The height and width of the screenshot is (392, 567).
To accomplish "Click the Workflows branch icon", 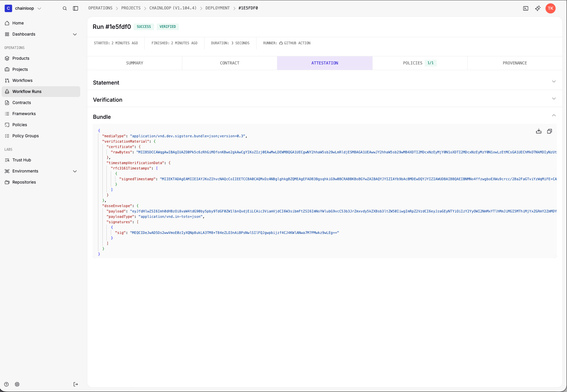I will tap(7, 81).
